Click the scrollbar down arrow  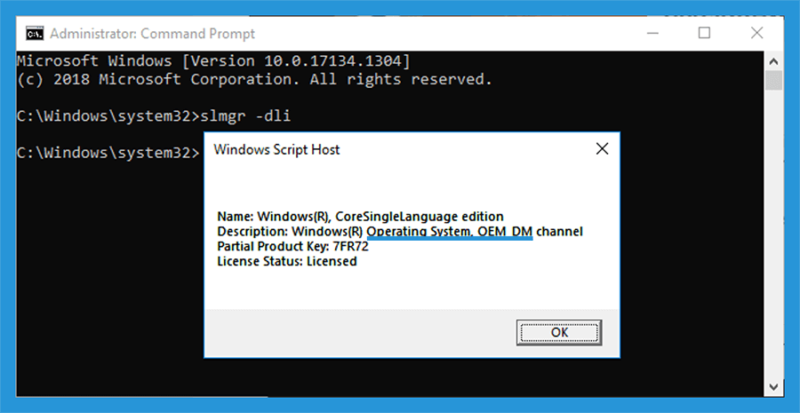(x=773, y=386)
